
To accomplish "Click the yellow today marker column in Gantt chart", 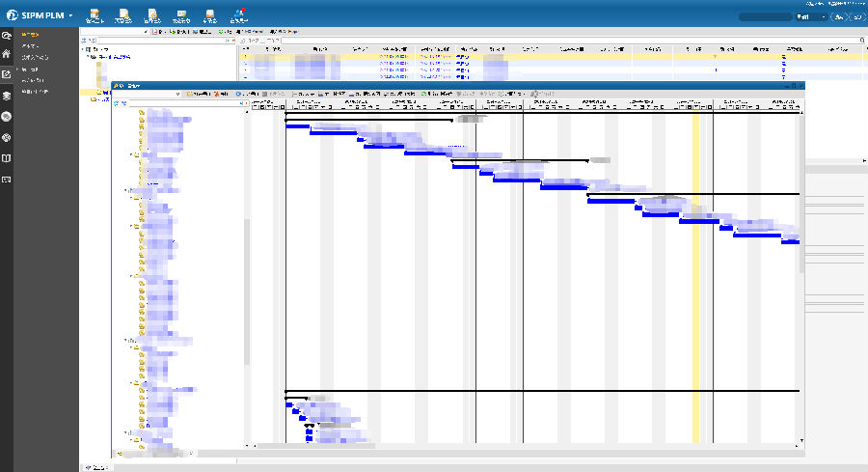I will point(695,277).
